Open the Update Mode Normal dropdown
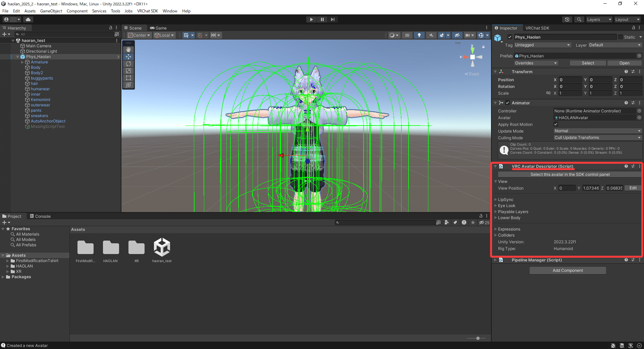 point(597,131)
